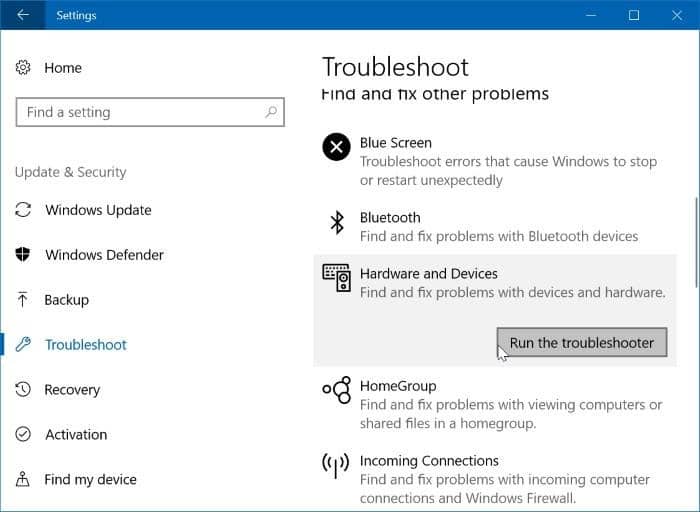Focus the Find a setting search box
Image resolution: width=700 pixels, height=512 pixels.
[x=150, y=112]
